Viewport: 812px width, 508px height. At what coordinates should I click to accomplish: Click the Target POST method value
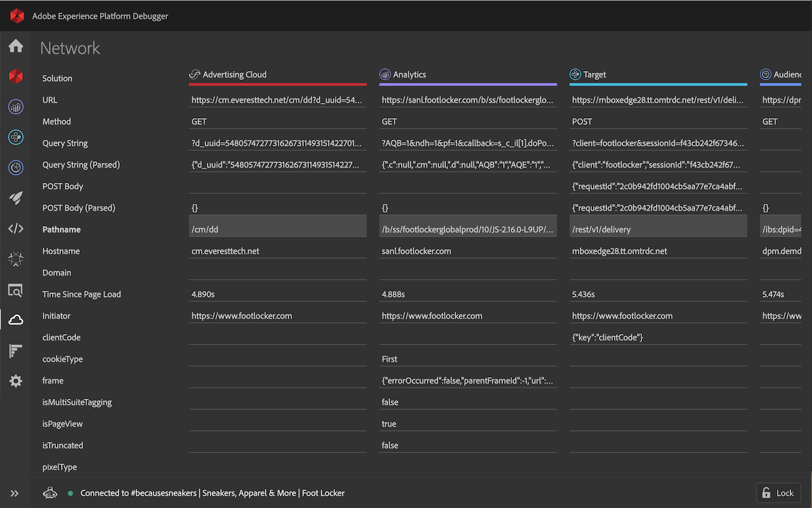pos(582,121)
